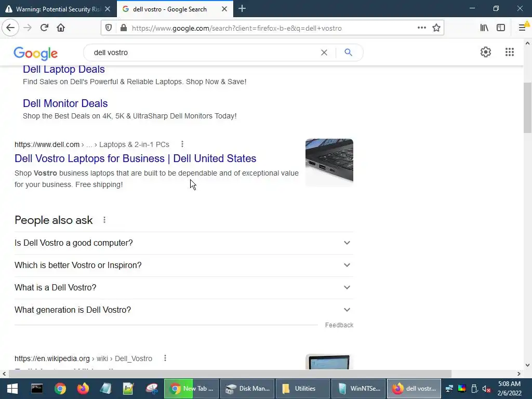Open the green notes app taskbar icon
This screenshot has height=399, width=532.
(x=128, y=389)
